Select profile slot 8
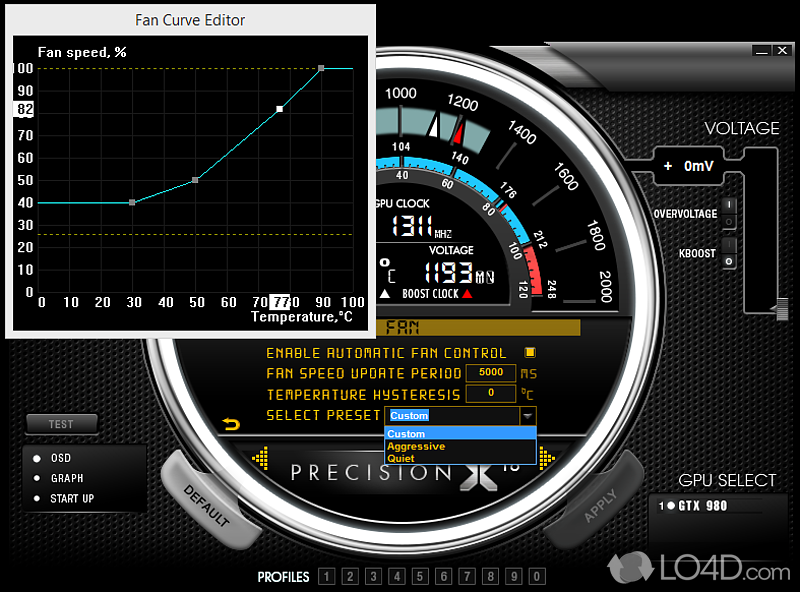The height and width of the screenshot is (592, 800). [490, 577]
